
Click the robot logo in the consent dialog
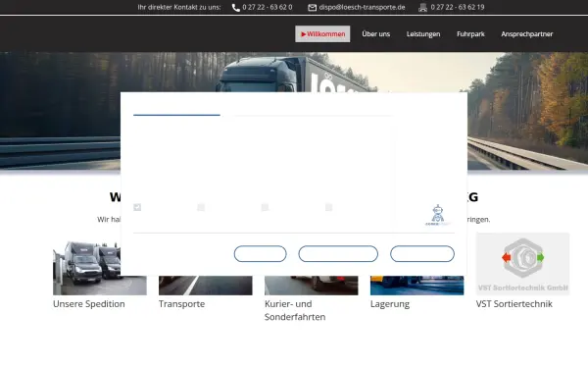pos(438,215)
